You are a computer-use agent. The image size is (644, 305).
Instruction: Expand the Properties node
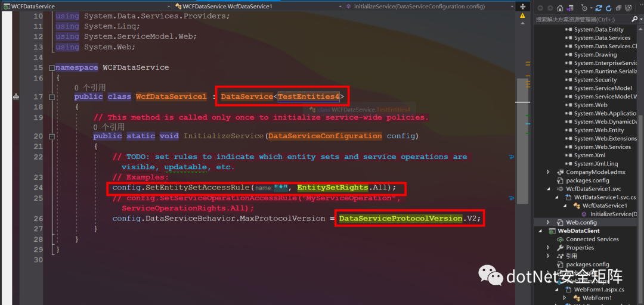tap(548, 248)
